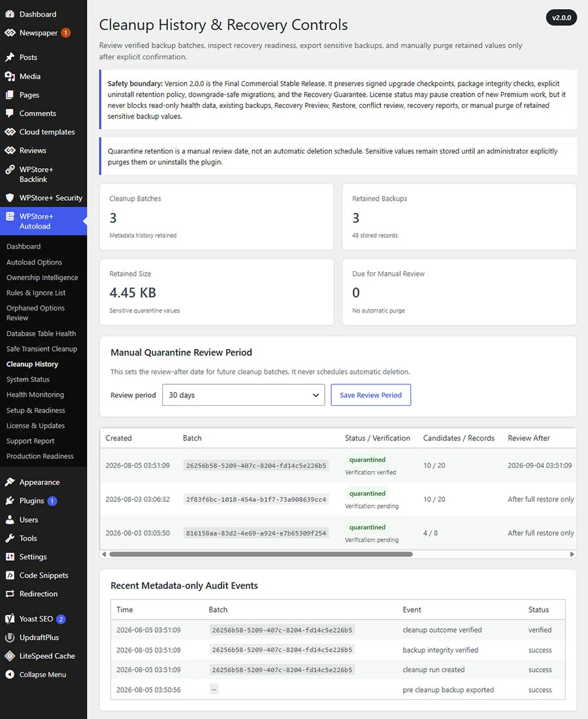Viewport: 588px width, 719px height.
Task: Open Autoload Options submenu item
Action: [34, 262]
